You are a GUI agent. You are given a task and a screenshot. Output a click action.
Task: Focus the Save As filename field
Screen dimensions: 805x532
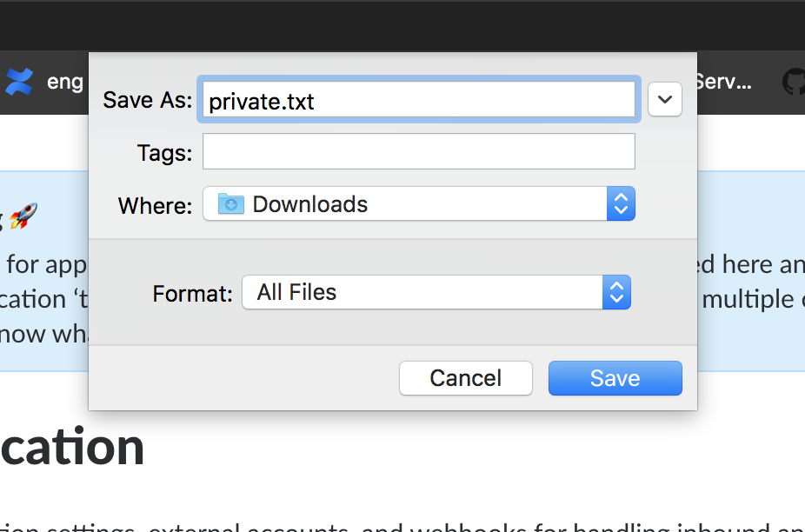(420, 100)
